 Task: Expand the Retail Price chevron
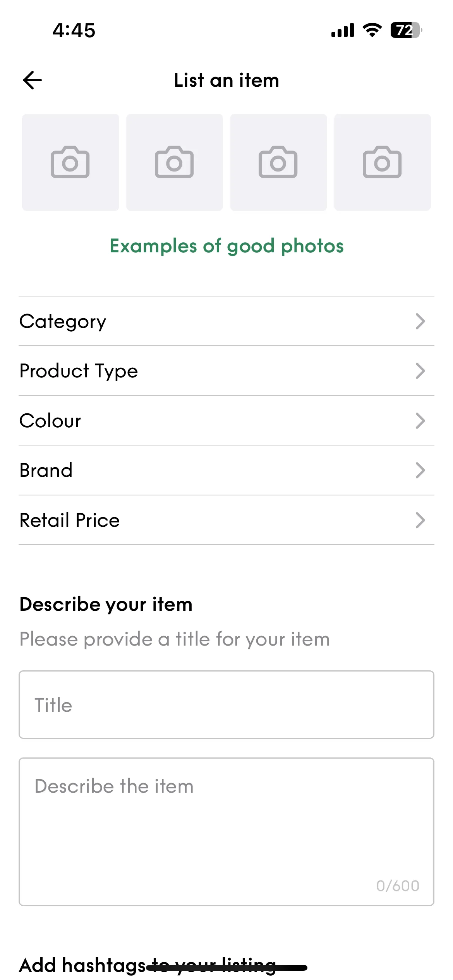point(420,520)
